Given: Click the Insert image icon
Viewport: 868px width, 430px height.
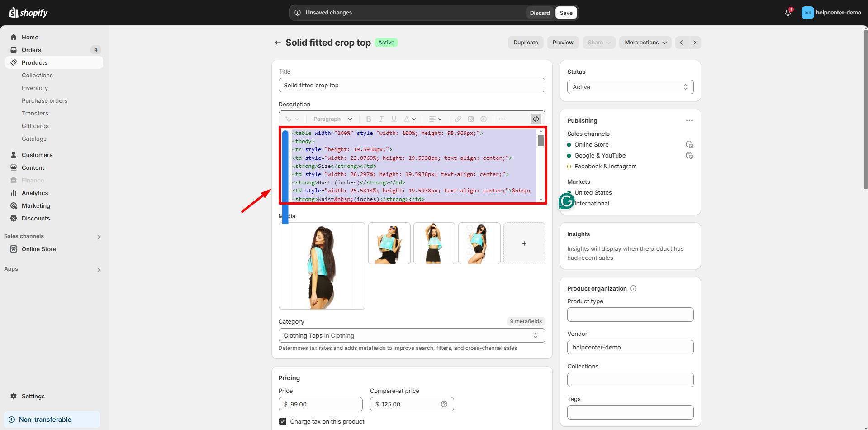Looking at the screenshot, I should click(x=470, y=119).
